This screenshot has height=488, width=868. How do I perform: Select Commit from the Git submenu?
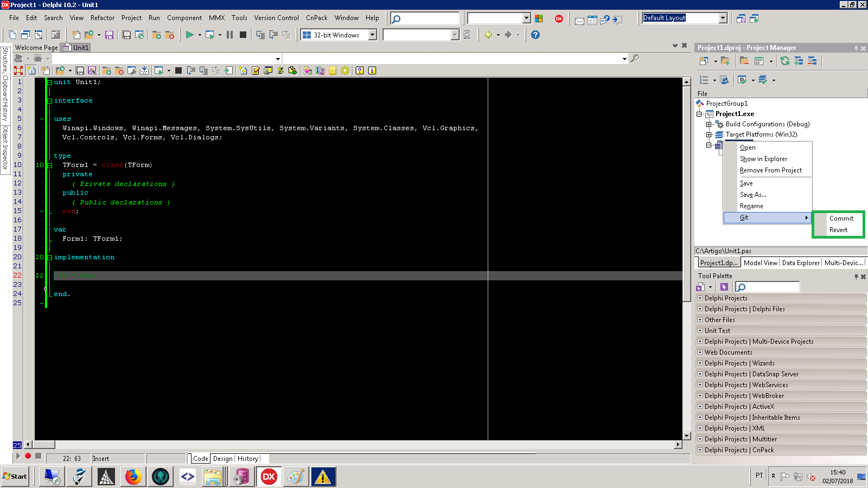[x=840, y=218]
